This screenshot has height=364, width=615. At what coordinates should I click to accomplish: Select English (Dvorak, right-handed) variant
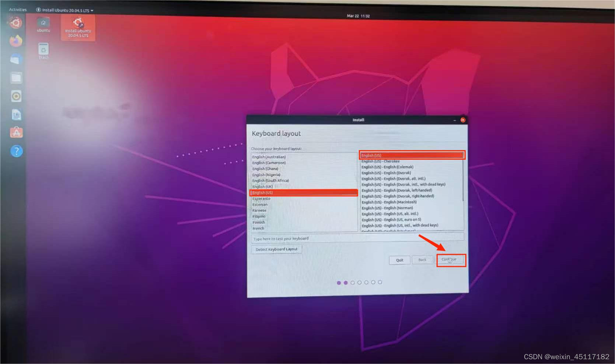click(x=412, y=196)
